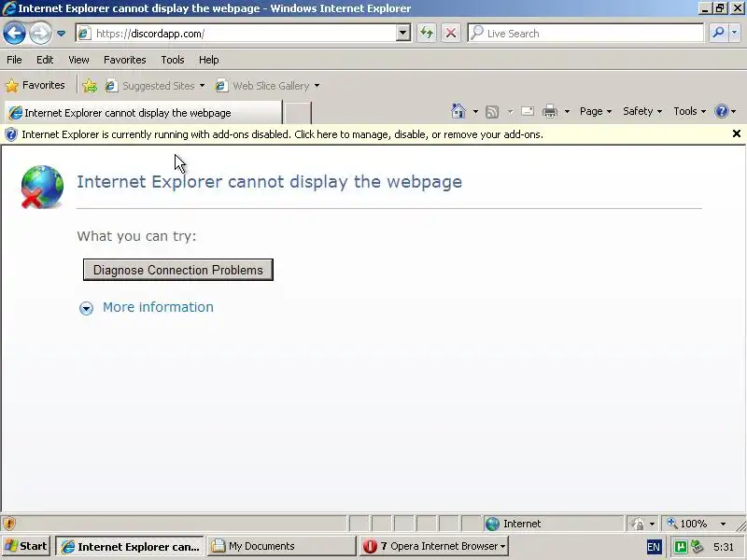Click the Internet zone status indicator

point(553,524)
